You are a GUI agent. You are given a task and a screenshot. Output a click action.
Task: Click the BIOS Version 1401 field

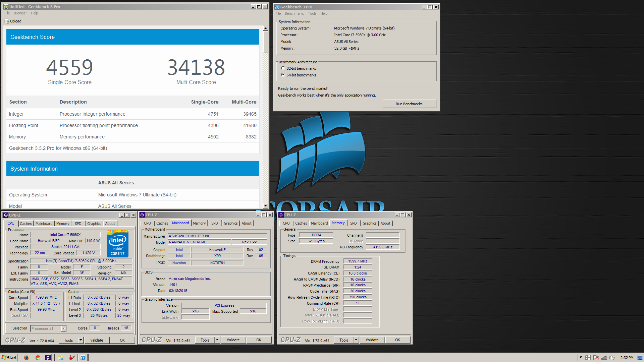(217, 285)
